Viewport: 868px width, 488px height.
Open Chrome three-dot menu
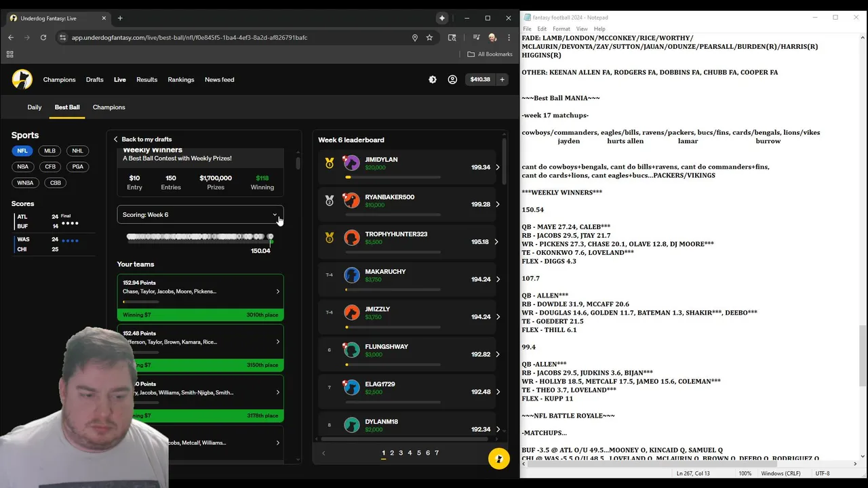pos(509,37)
